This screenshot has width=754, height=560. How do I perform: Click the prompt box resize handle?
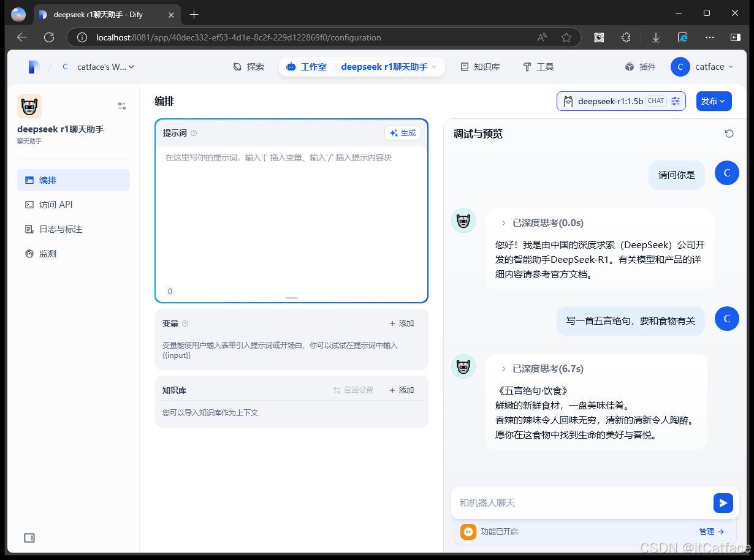pyautogui.click(x=292, y=298)
